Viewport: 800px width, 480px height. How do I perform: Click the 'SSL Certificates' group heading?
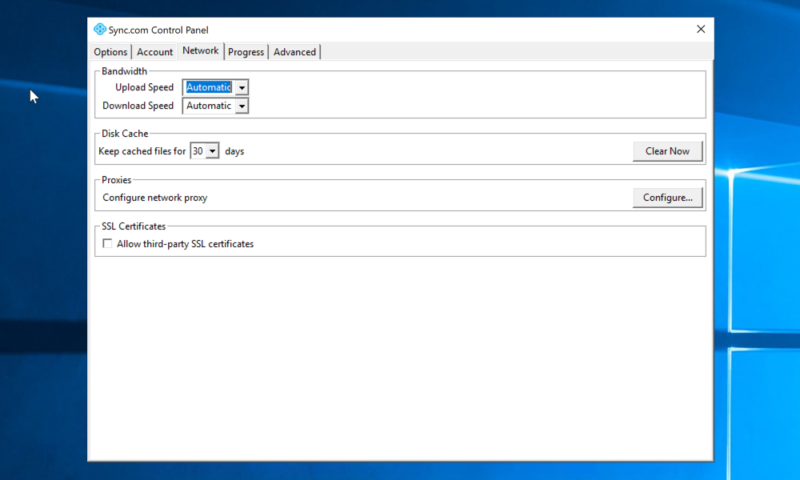(133, 226)
